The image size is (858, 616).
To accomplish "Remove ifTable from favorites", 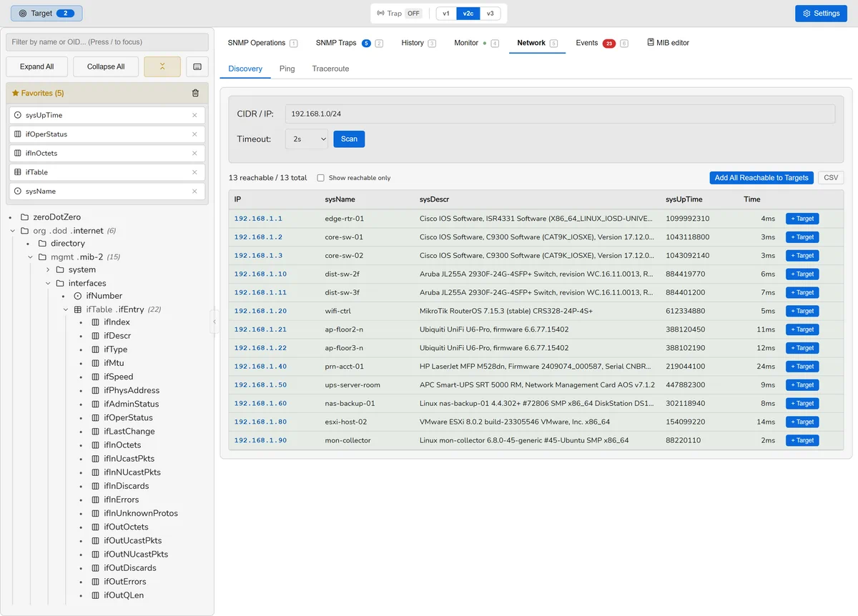I will click(194, 172).
